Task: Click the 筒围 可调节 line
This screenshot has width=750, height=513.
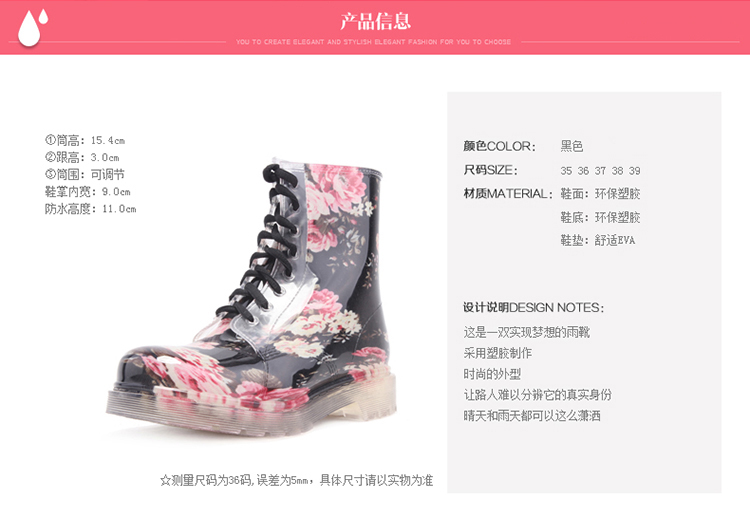Action: tap(85, 175)
